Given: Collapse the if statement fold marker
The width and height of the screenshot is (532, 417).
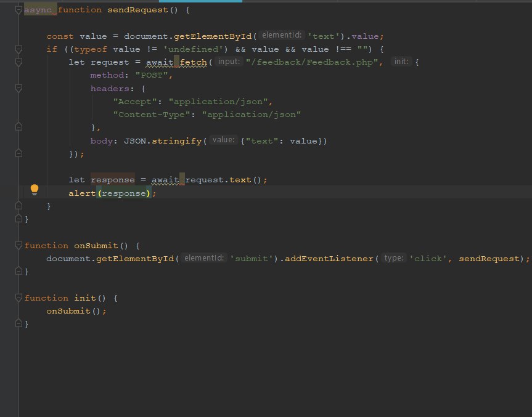Looking at the screenshot, I should [x=18, y=49].
